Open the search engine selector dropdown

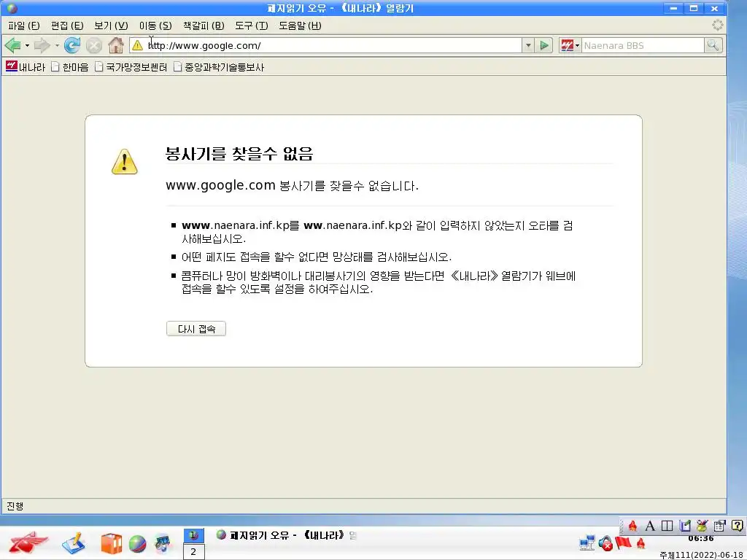[x=570, y=46]
